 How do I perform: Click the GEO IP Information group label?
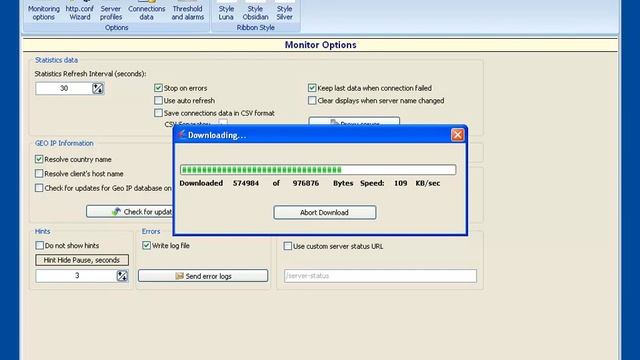pyautogui.click(x=64, y=143)
